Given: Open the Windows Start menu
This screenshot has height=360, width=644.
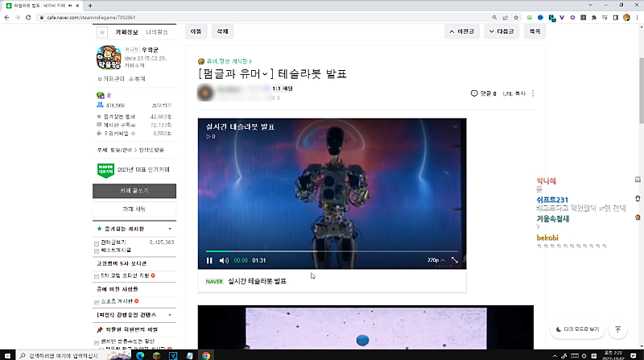Looking at the screenshot, I should [7, 355].
